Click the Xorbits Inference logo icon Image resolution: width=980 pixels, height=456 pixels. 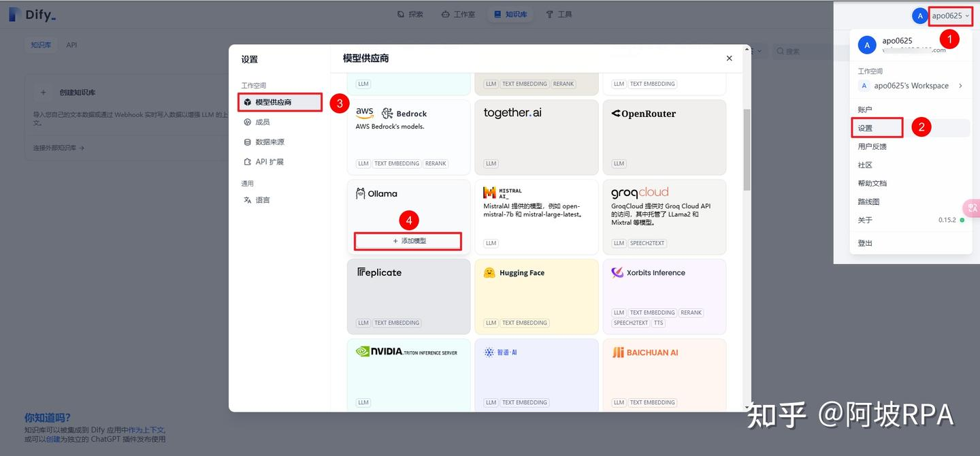(x=617, y=272)
